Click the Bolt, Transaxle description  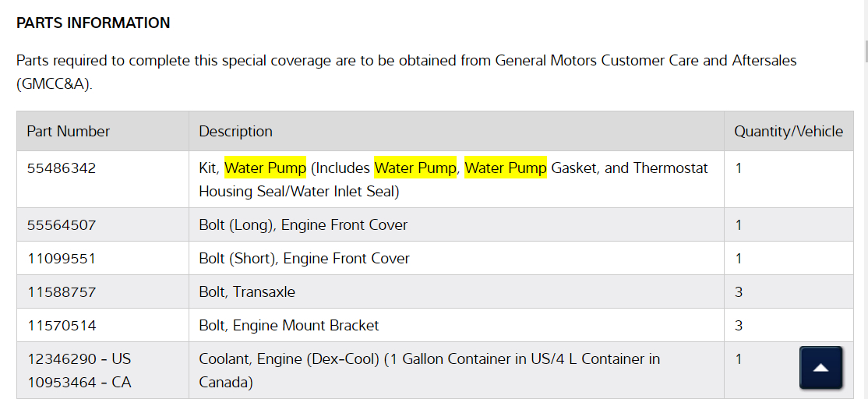tap(247, 292)
